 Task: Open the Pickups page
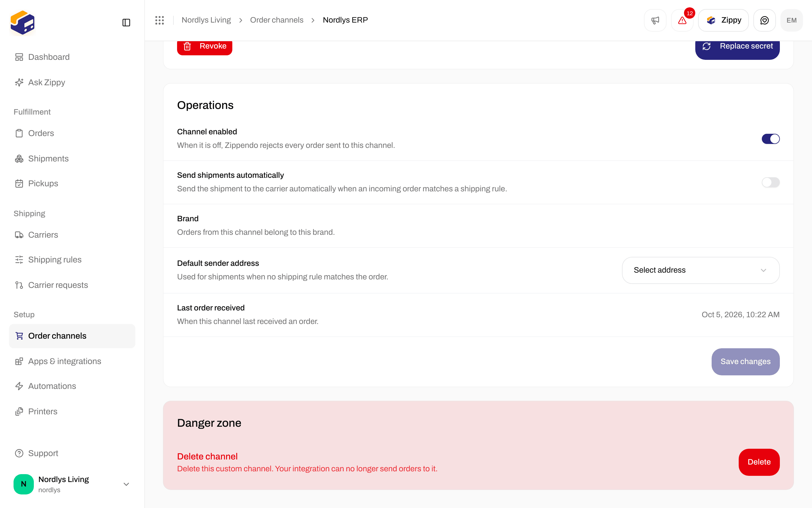click(x=72, y=183)
